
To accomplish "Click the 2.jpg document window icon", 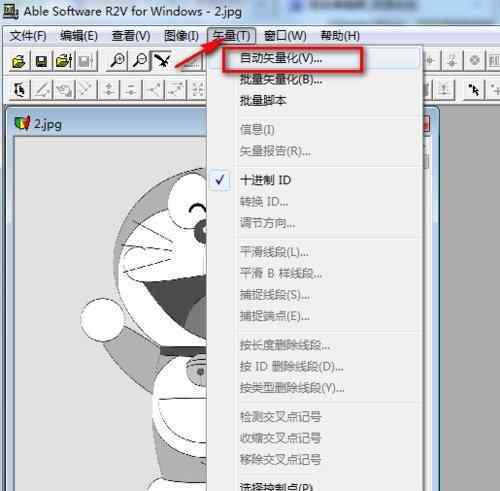I will (23, 123).
